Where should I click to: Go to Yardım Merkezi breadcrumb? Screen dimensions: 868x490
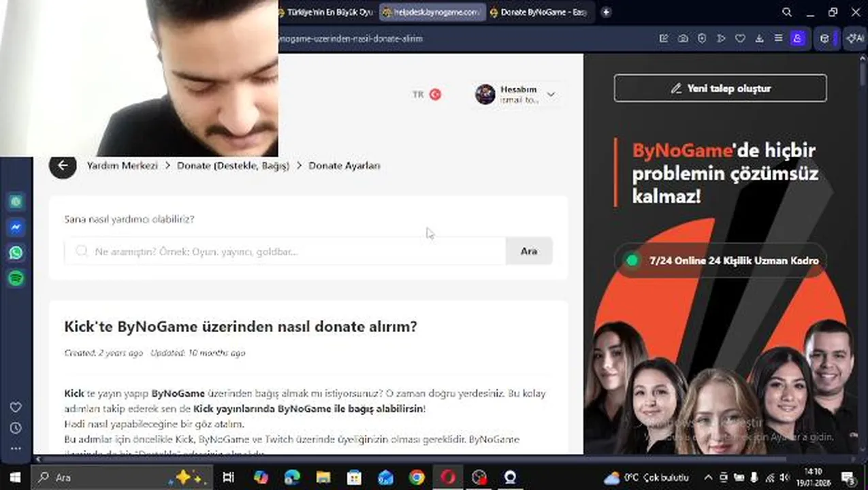tap(123, 165)
